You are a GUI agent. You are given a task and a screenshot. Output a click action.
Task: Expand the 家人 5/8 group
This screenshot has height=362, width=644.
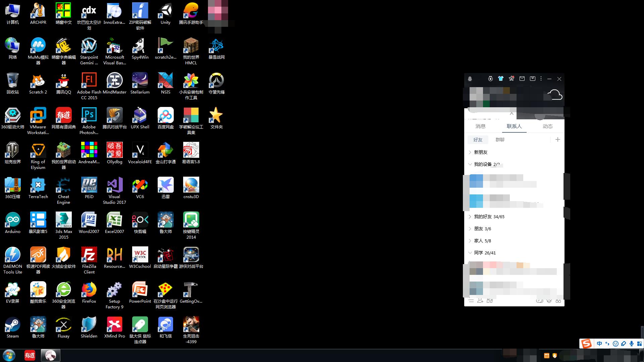[x=482, y=241]
